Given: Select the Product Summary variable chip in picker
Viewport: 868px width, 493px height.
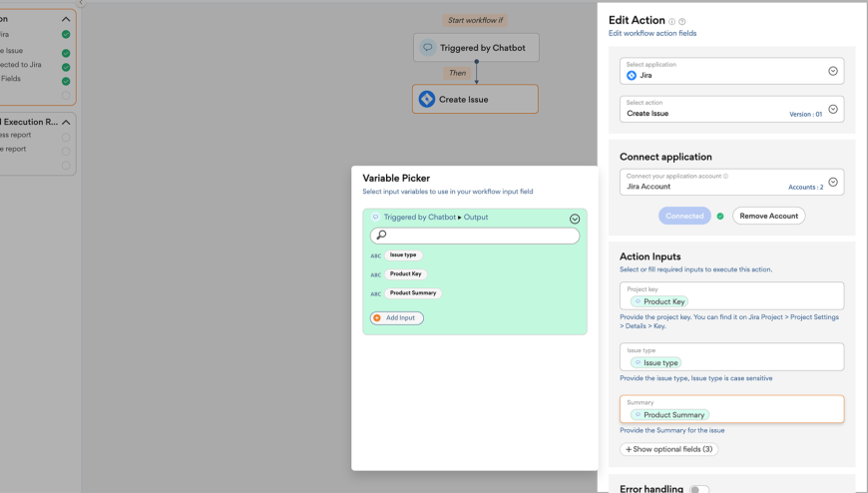Looking at the screenshot, I should tap(414, 293).
